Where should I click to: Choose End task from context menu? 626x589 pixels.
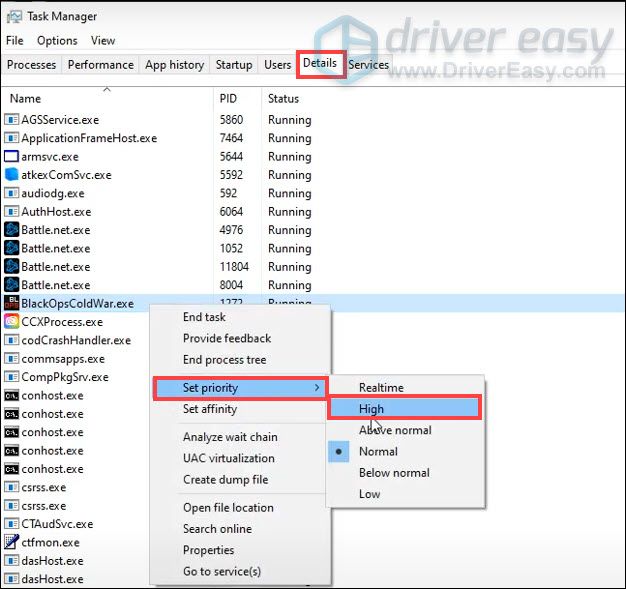point(204,317)
